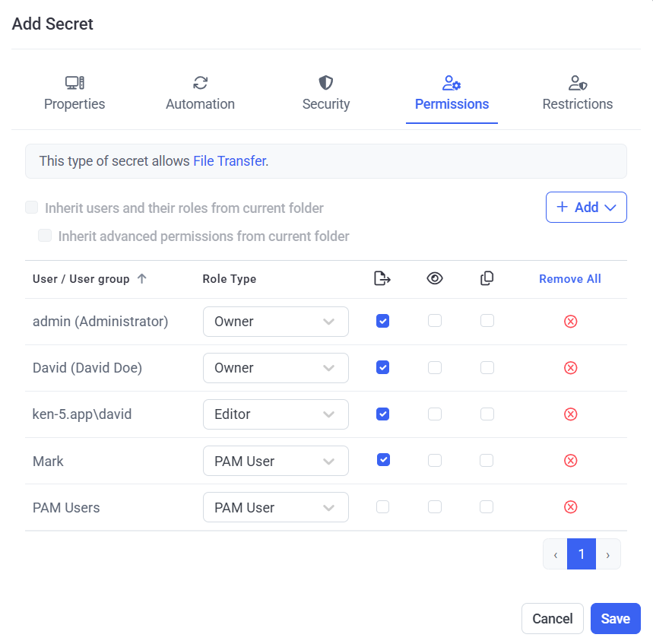Screen dimensions: 653x644
Task: Click the copy column header icon
Action: coord(487,279)
